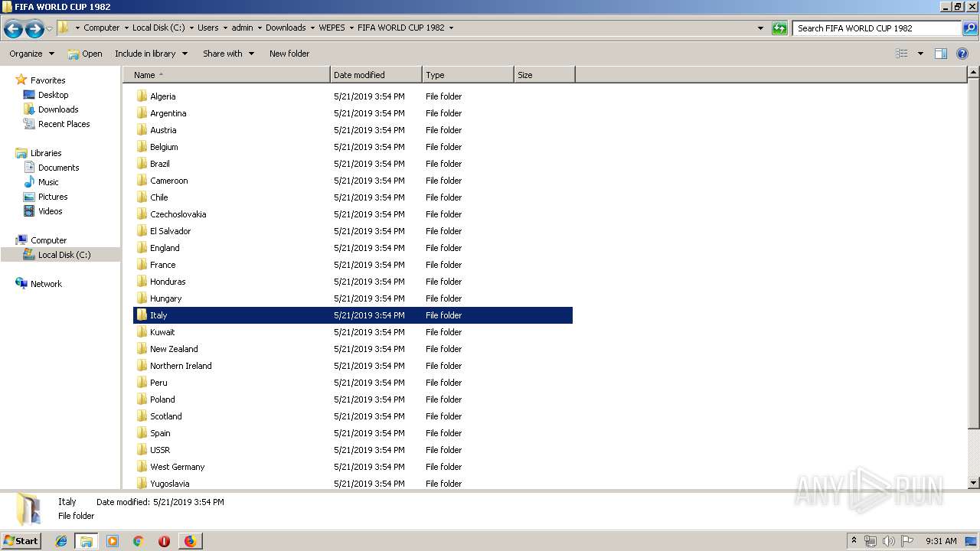This screenshot has width=980, height=551.
Task: Click the admin breadcrumb segment
Action: [242, 28]
